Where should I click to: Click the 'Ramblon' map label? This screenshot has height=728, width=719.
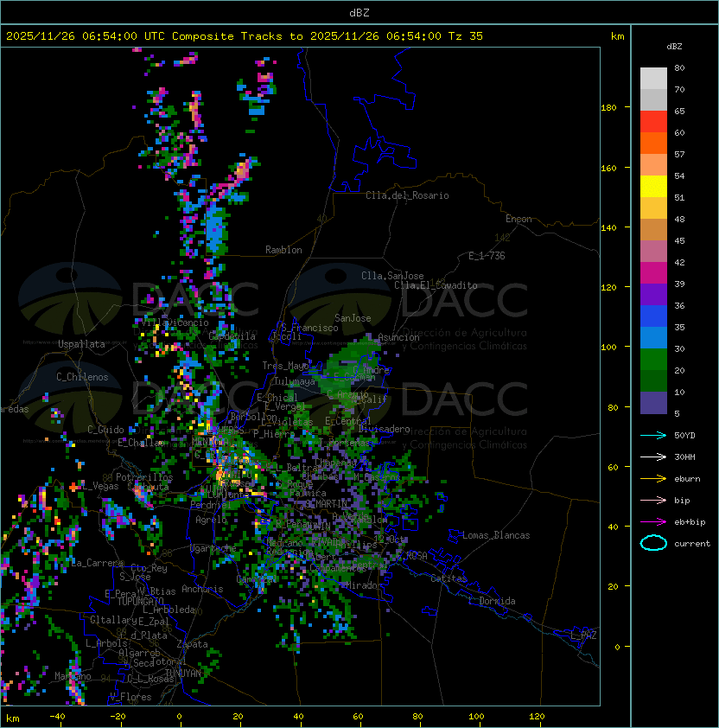coord(283,250)
